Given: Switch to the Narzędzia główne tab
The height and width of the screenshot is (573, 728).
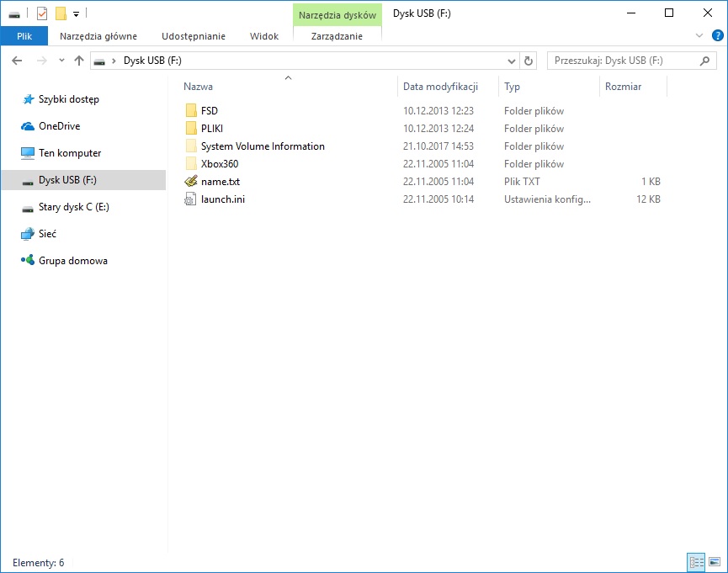Looking at the screenshot, I should (x=98, y=36).
